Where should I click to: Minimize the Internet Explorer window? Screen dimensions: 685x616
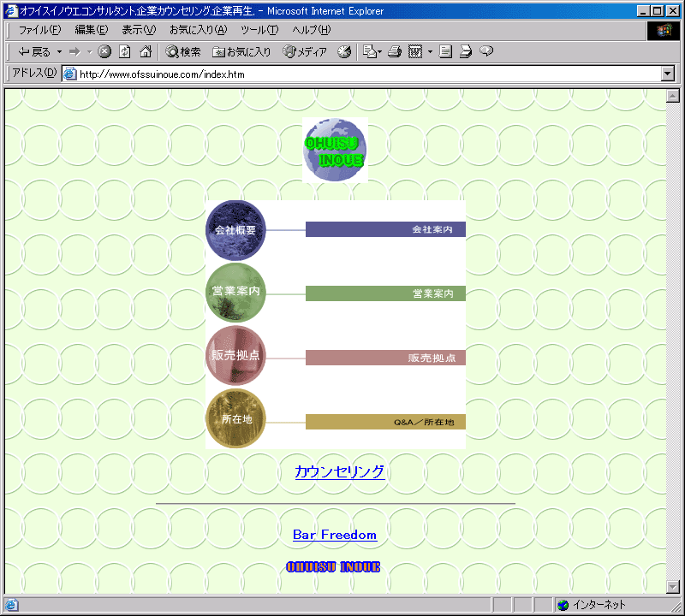coord(643,11)
